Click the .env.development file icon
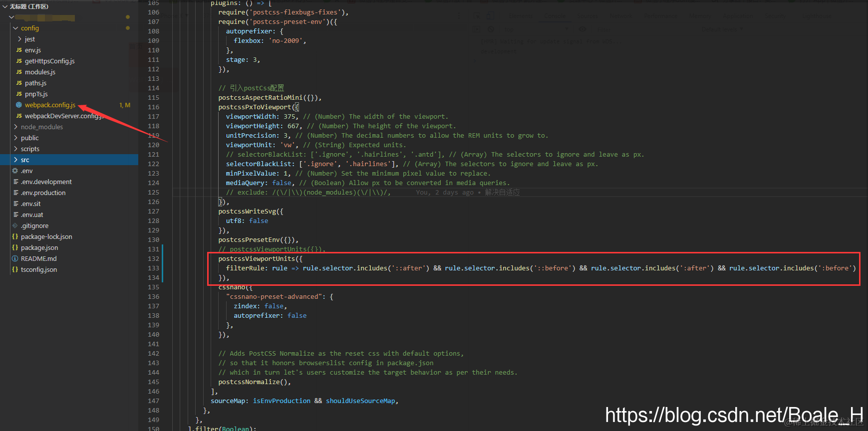The width and height of the screenshot is (868, 431). coord(15,182)
